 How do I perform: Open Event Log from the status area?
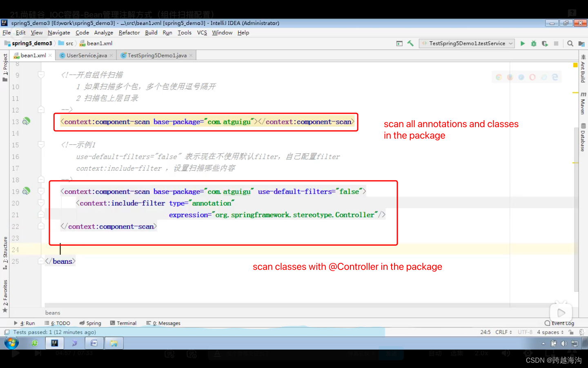tap(559, 323)
